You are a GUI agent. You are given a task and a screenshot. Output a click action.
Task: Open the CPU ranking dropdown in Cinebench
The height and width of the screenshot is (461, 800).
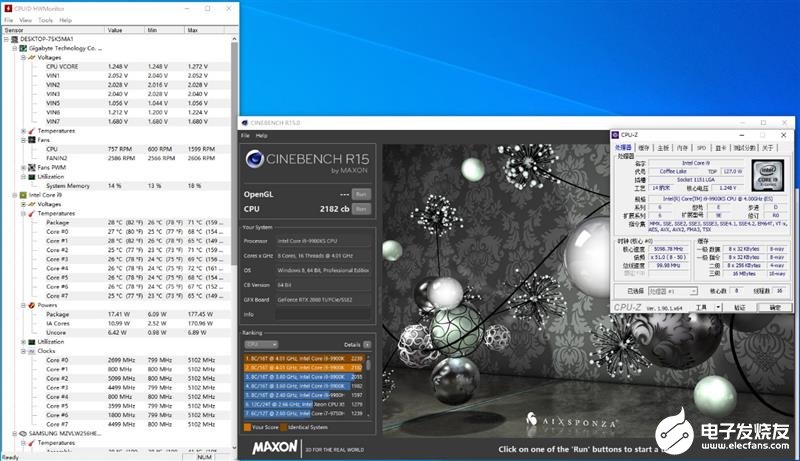(261, 345)
